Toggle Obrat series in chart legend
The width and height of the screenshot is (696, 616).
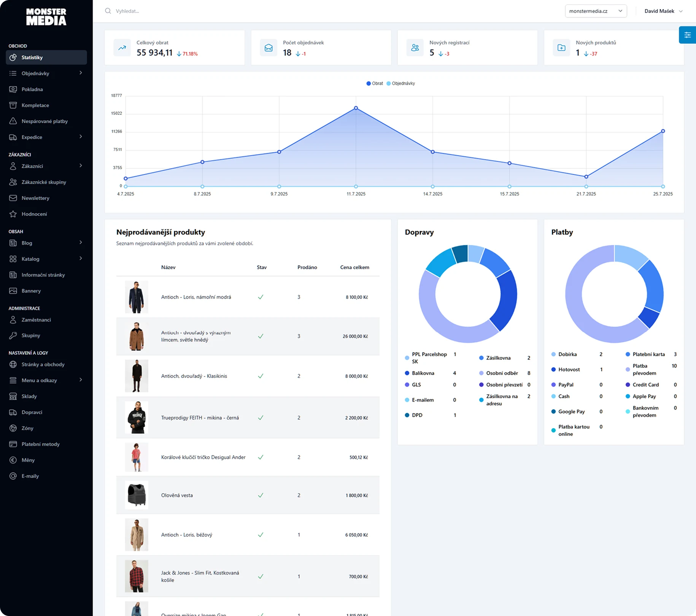pos(375,83)
